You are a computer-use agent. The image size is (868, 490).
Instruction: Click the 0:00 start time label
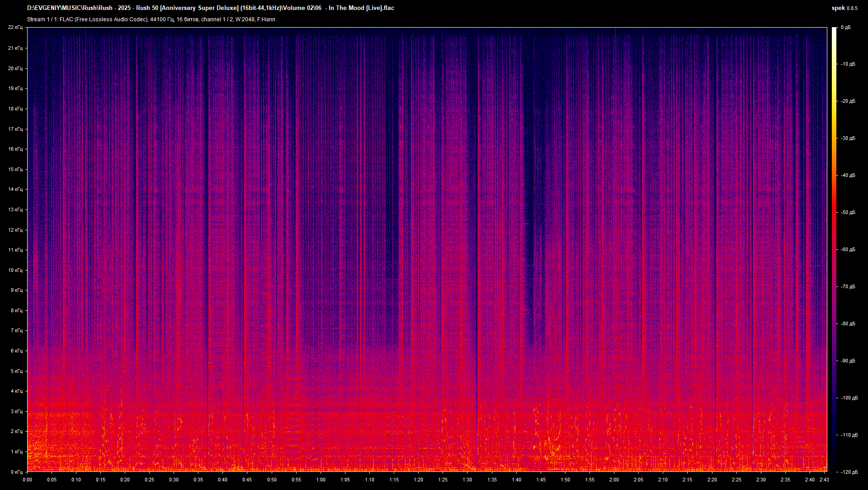27,480
